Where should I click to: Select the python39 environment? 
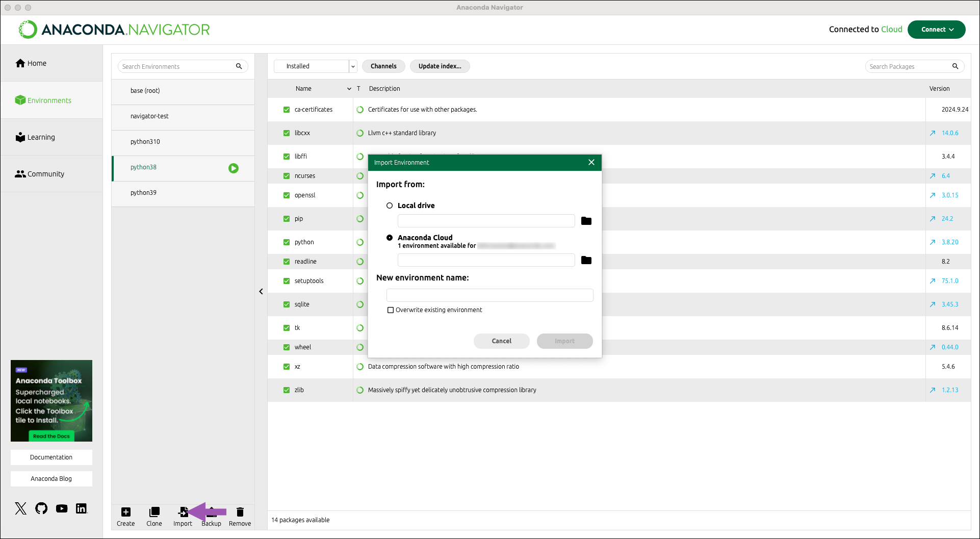183,193
